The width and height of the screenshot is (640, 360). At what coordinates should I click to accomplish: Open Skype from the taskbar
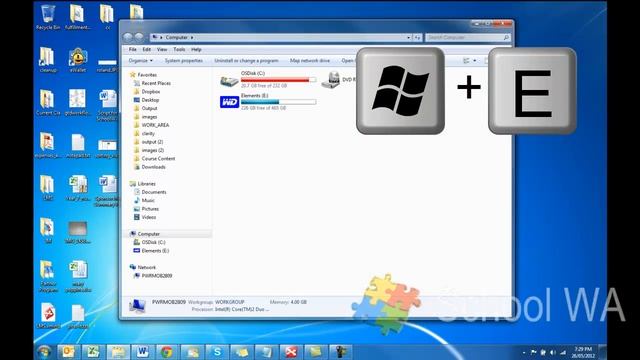point(217,352)
